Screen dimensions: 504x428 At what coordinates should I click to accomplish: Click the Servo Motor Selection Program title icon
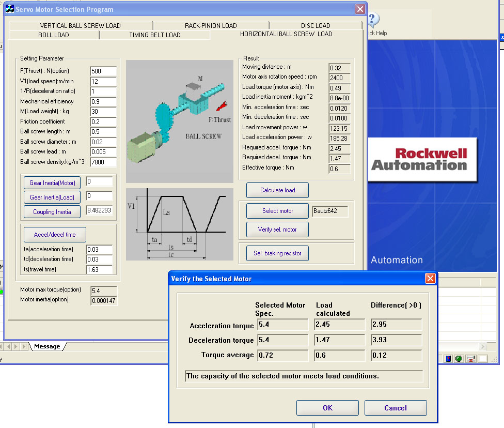click(10, 9)
